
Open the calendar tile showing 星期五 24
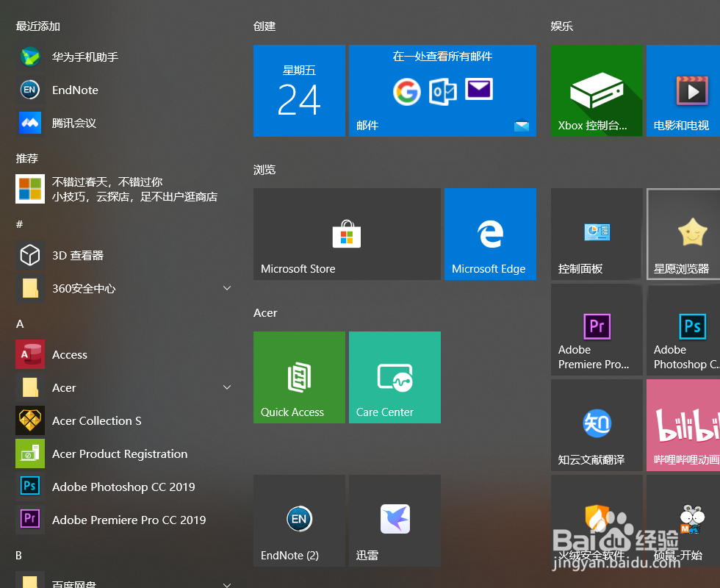pos(300,90)
